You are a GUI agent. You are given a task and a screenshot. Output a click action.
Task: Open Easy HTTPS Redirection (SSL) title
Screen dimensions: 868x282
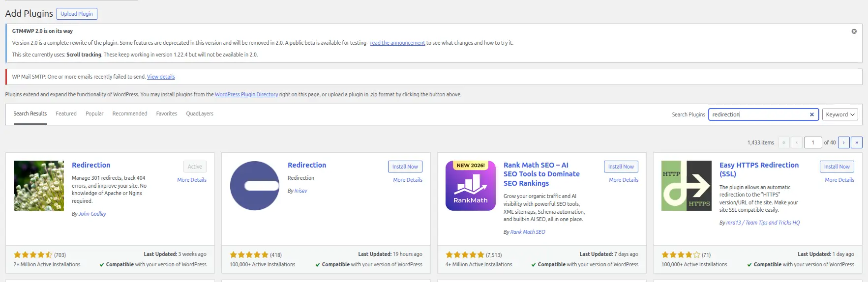tap(759, 169)
